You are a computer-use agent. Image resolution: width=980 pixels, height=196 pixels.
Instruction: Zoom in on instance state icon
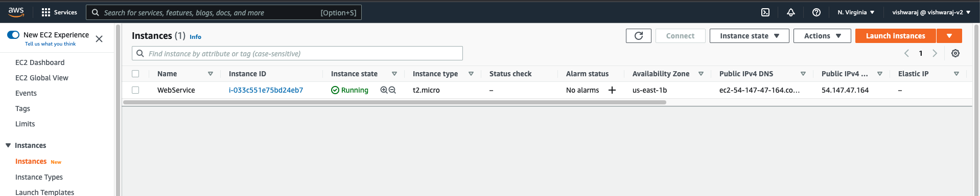coord(384,90)
